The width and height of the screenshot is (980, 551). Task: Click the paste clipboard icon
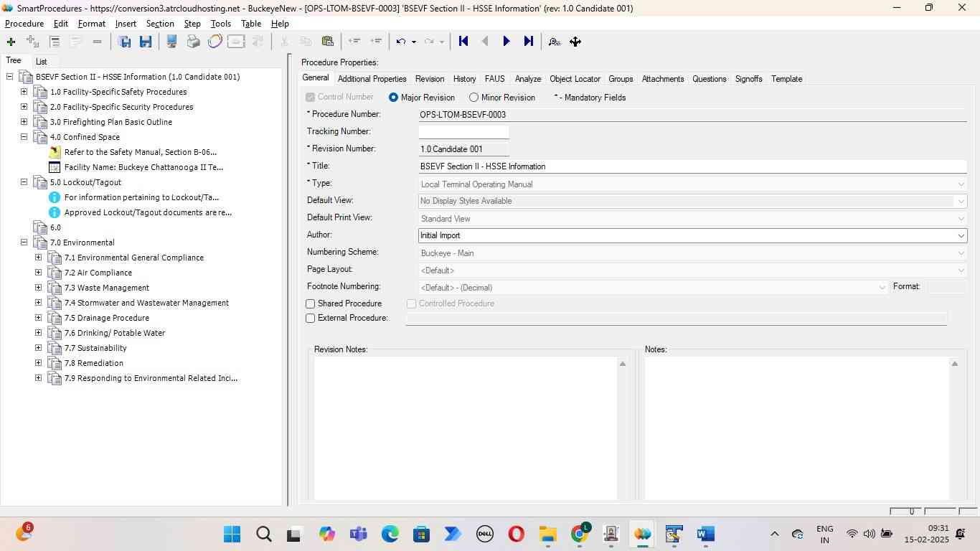[x=328, y=42]
